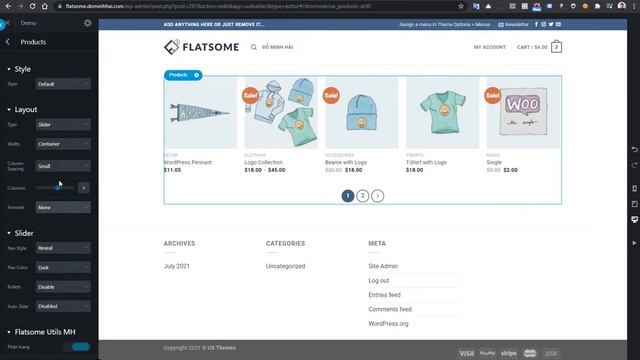Open Chrome profile avatar
Image resolution: width=640 pixels, height=360 pixels.
(x=622, y=6)
